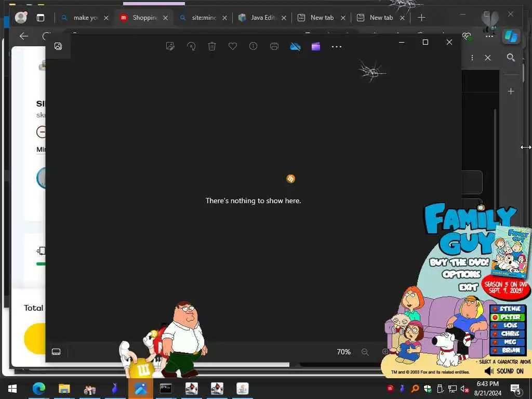This screenshot has width=532, height=399.
Task: Open the Edge profile avatar
Action: tap(21, 17)
